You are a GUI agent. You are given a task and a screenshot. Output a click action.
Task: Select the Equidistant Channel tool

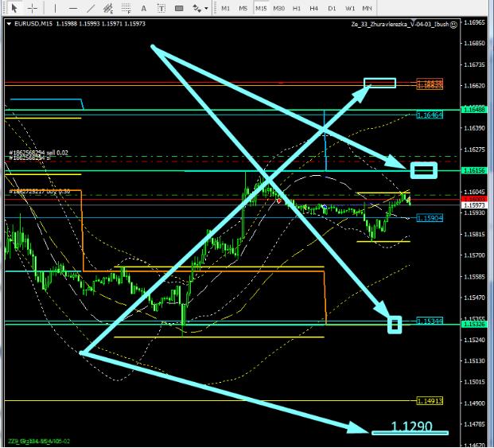tap(108, 9)
